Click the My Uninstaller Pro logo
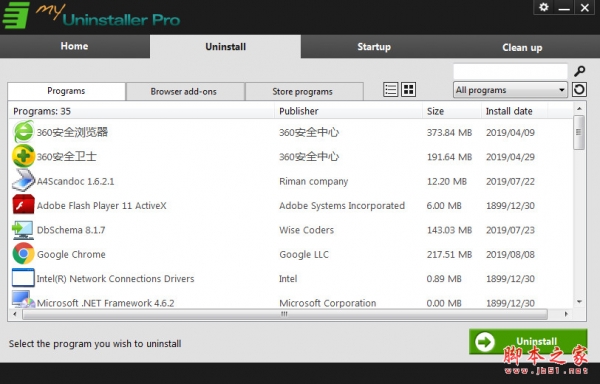Image resolution: width=600 pixels, height=384 pixels. (91, 16)
